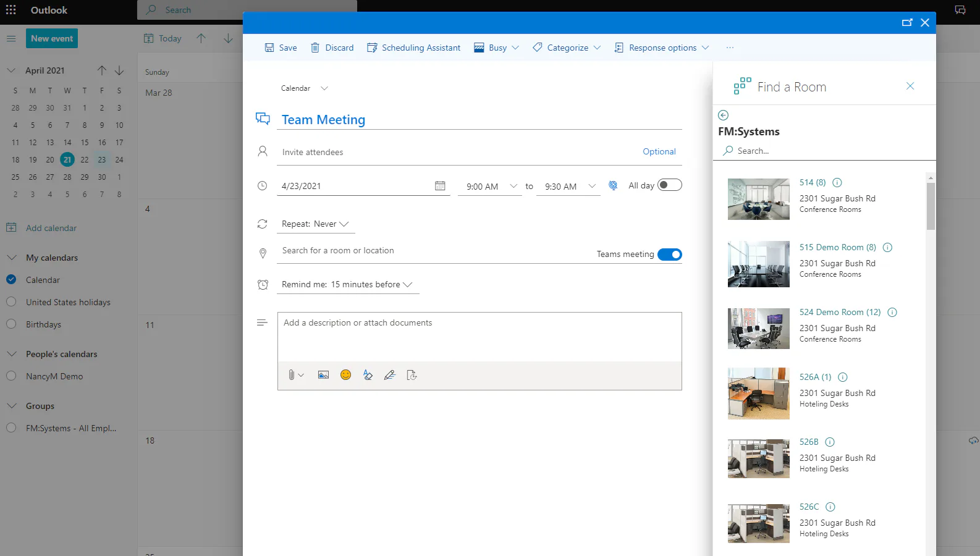The height and width of the screenshot is (556, 980).
Task: Pop out the event window
Action: 907,23
